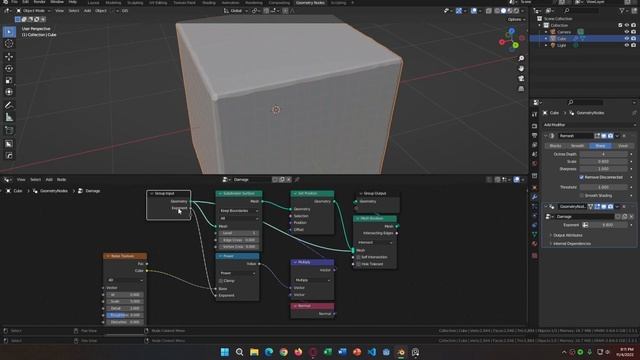This screenshot has height=360, width=640.
Task: Switch perspective/orthographic grid icon in viewport
Action: tap(521, 89)
